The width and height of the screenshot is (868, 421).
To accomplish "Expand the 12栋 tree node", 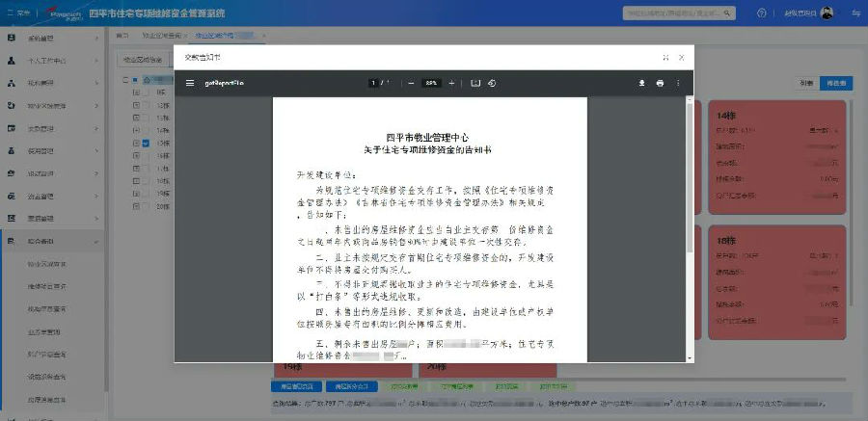I will coord(136,105).
